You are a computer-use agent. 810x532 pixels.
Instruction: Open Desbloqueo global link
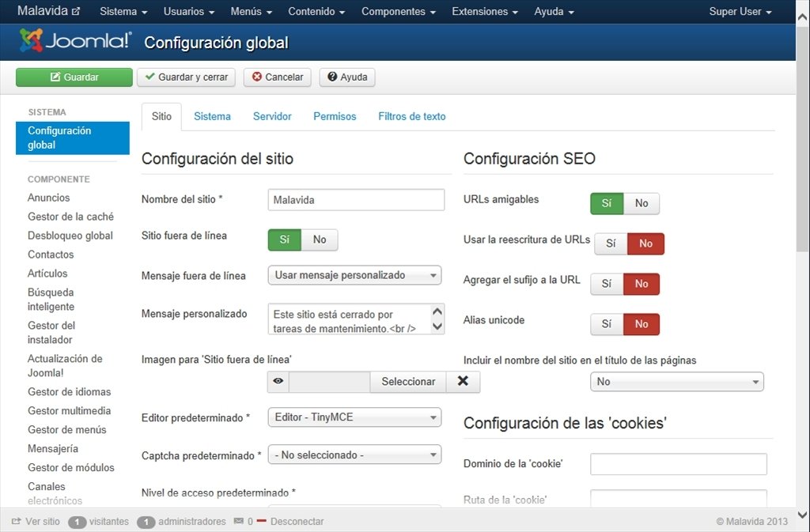click(70, 236)
